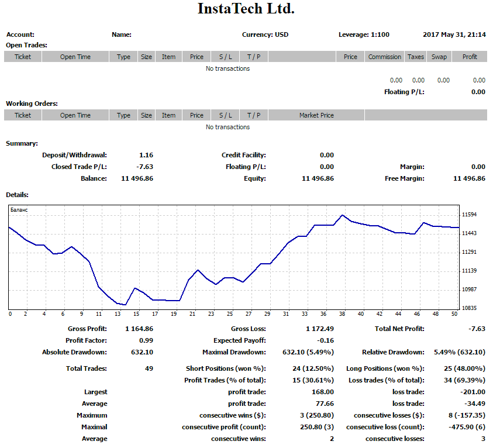Click the x-axis label 13 on chart
493x448 pixels.
tap(118, 313)
